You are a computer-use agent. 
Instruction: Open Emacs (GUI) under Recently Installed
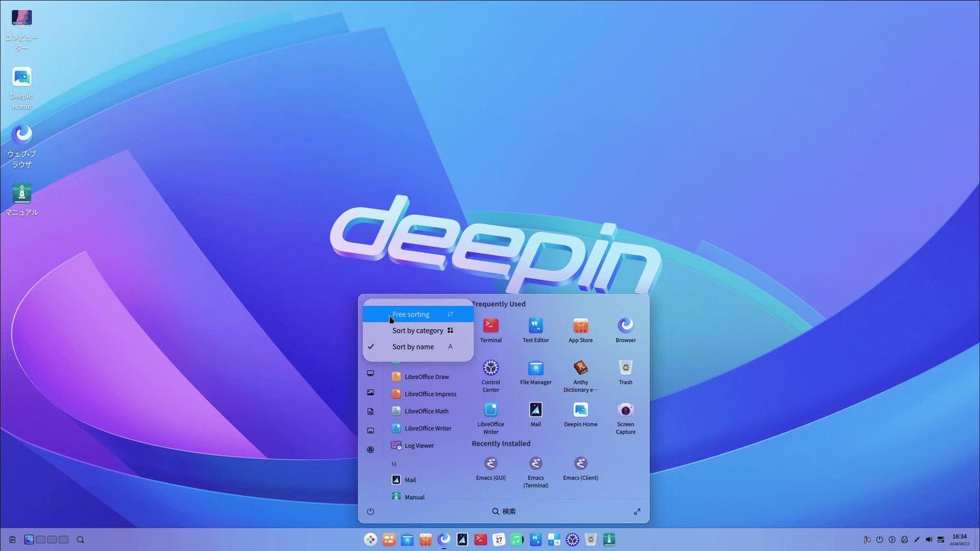pos(491,468)
